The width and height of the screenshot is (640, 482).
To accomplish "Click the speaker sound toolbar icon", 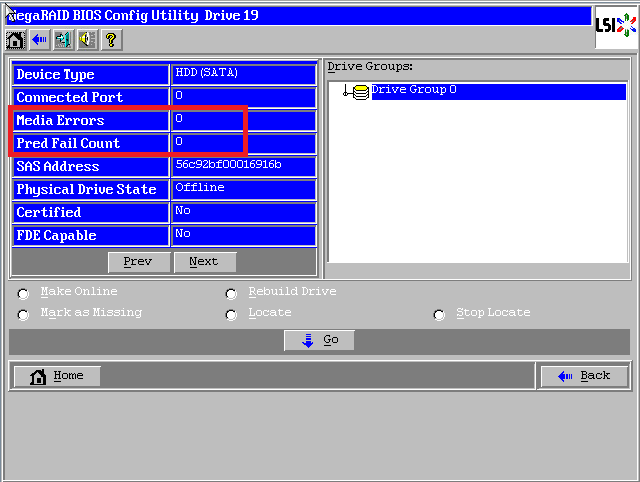I will click(x=87, y=40).
